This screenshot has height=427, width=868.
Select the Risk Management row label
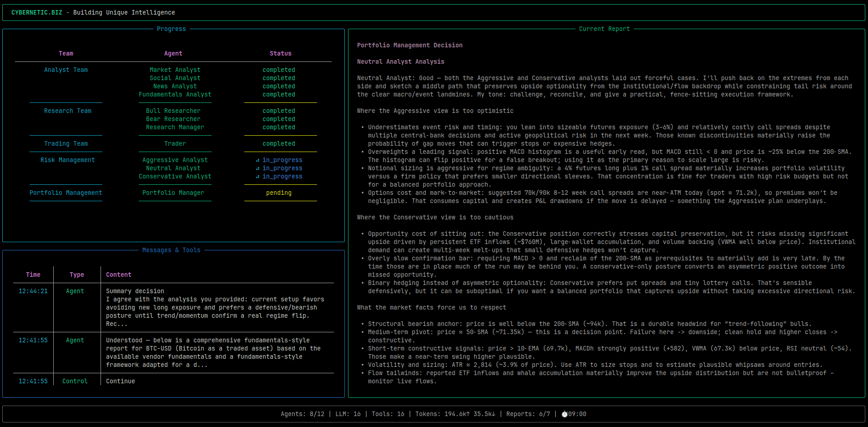click(68, 160)
